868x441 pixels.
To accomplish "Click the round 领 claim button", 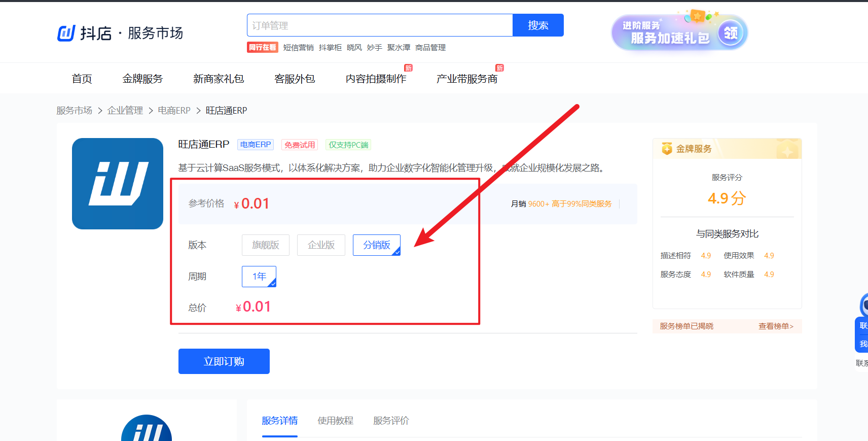I will tap(731, 33).
